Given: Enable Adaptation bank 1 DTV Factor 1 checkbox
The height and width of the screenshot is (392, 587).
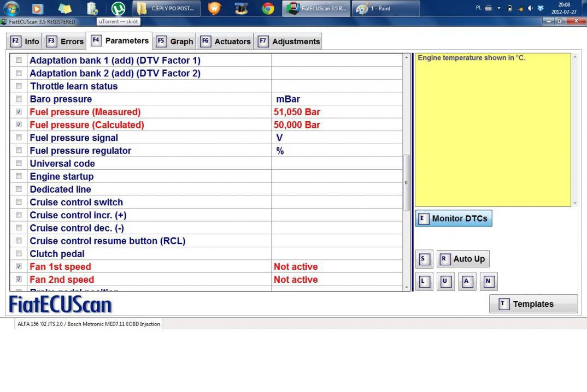Looking at the screenshot, I should (x=19, y=60).
